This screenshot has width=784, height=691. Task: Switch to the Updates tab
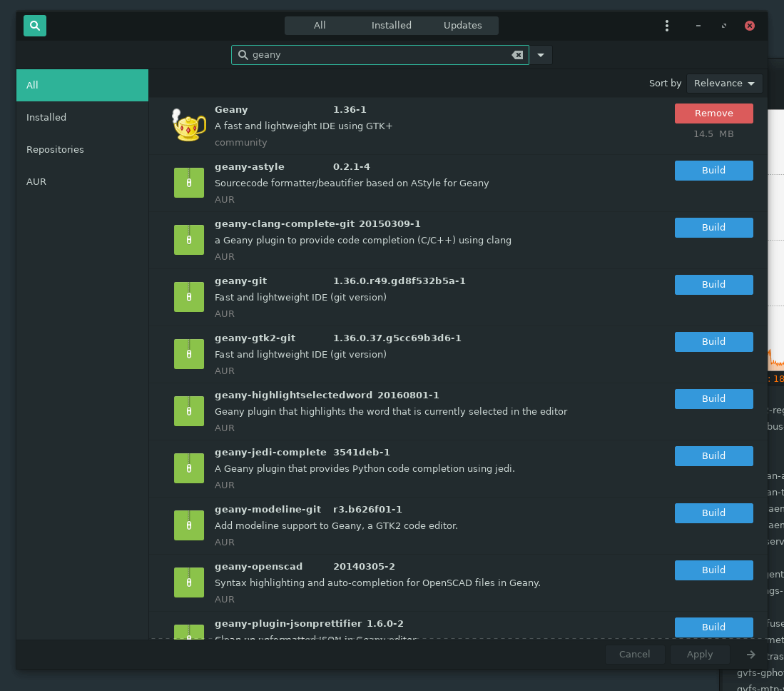462,25
